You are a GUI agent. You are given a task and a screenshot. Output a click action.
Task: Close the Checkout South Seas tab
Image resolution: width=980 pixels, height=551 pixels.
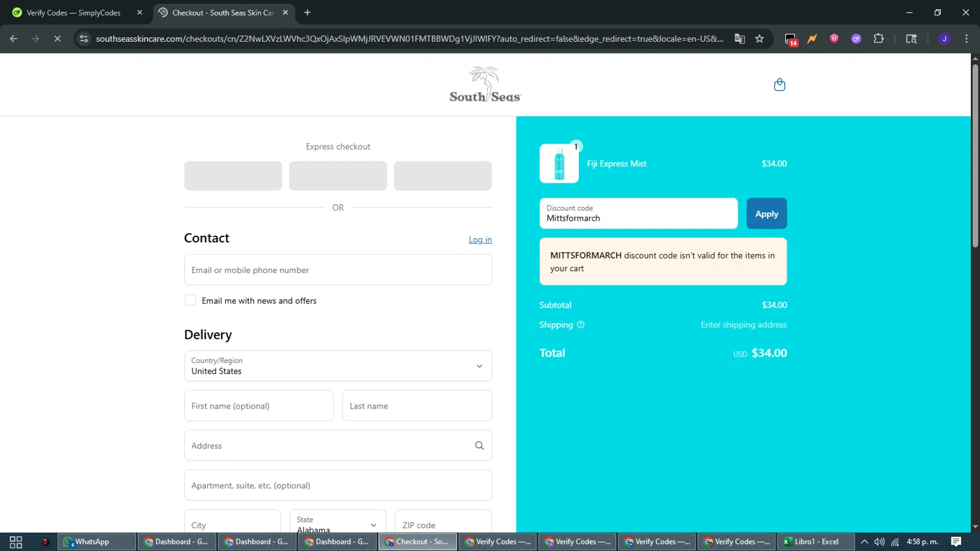(x=286, y=12)
